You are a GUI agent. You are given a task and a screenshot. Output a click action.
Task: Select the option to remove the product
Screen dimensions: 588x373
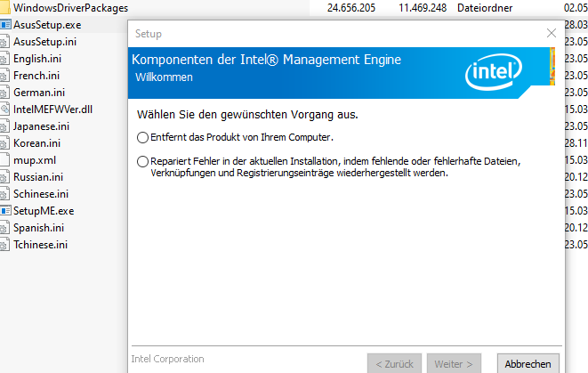click(x=142, y=138)
